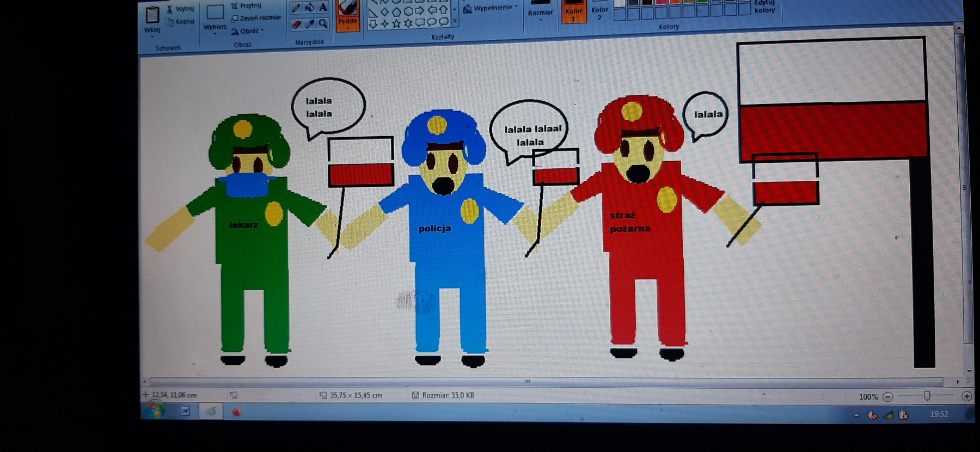Select the Pencil tool
Image resolution: width=980 pixels, height=452 pixels.
click(x=296, y=8)
